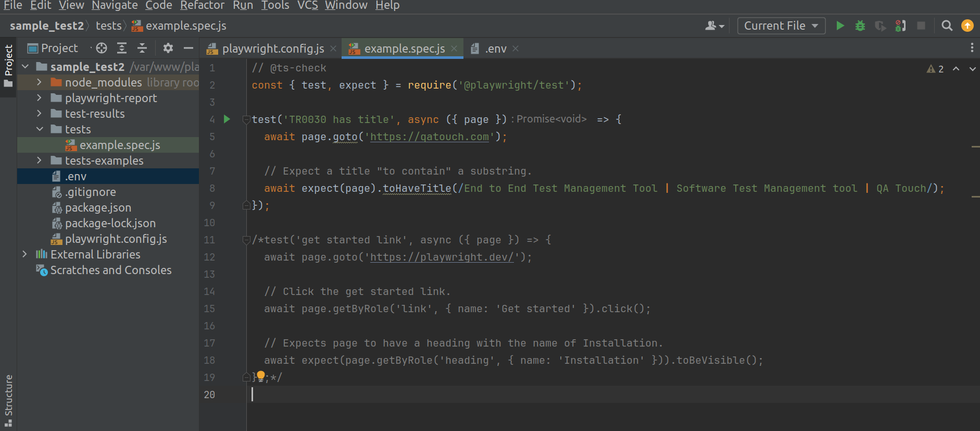Click example.spec.js in navigation bar
The width and height of the screenshot is (980, 431).
179,26
